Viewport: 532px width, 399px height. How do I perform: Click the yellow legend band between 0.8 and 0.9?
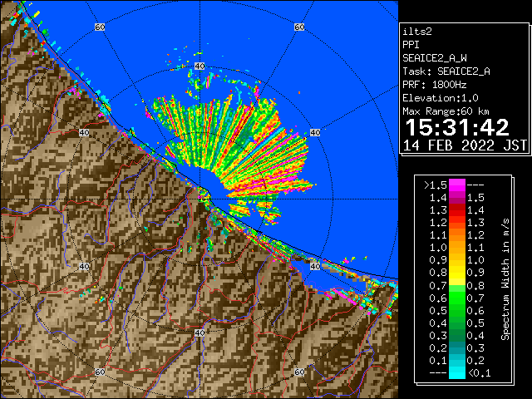tap(456, 273)
